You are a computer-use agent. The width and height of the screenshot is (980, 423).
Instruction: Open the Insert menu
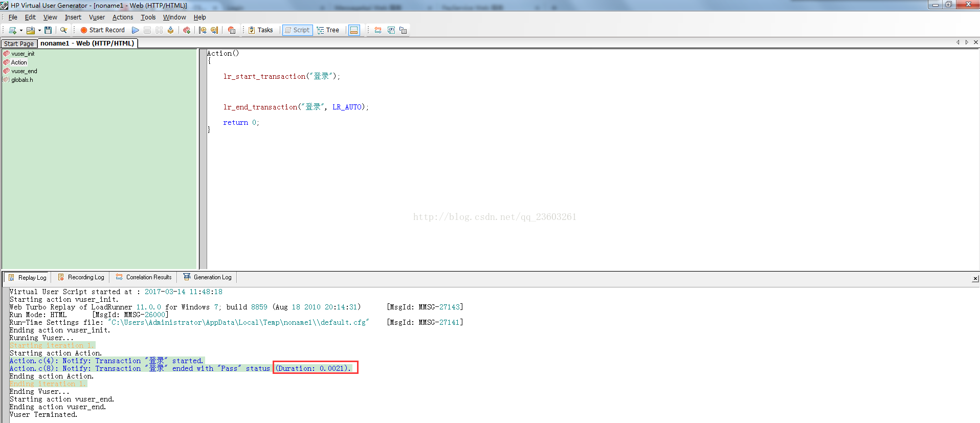(73, 17)
